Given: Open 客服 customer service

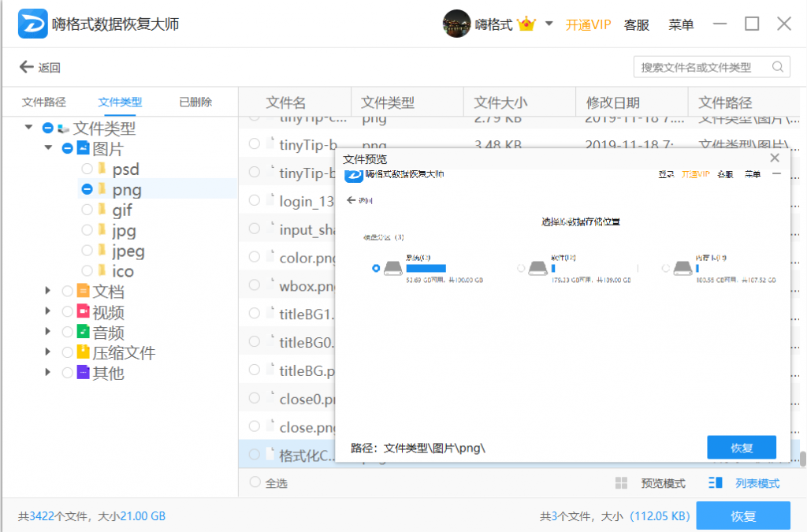Looking at the screenshot, I should [637, 24].
